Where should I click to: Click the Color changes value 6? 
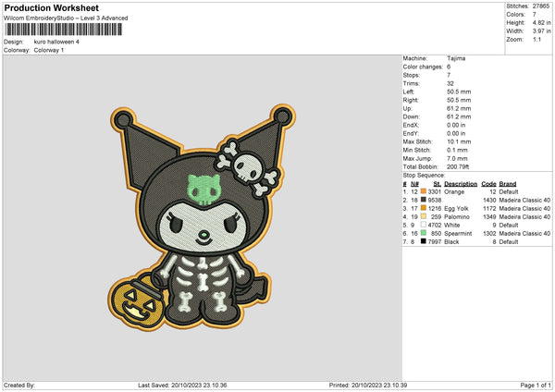pyautogui.click(x=449, y=67)
